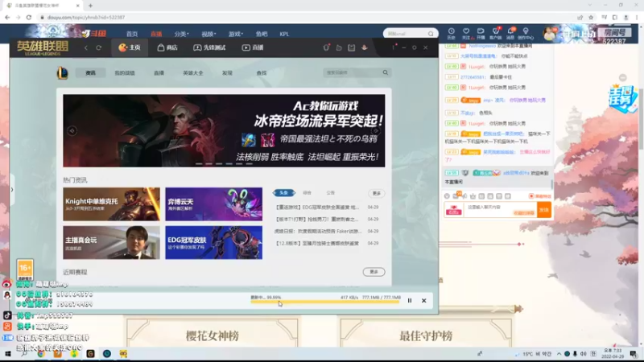Expand the 视频 dropdown in Douyu nav
Screen dimensions: 644x362
point(208,34)
